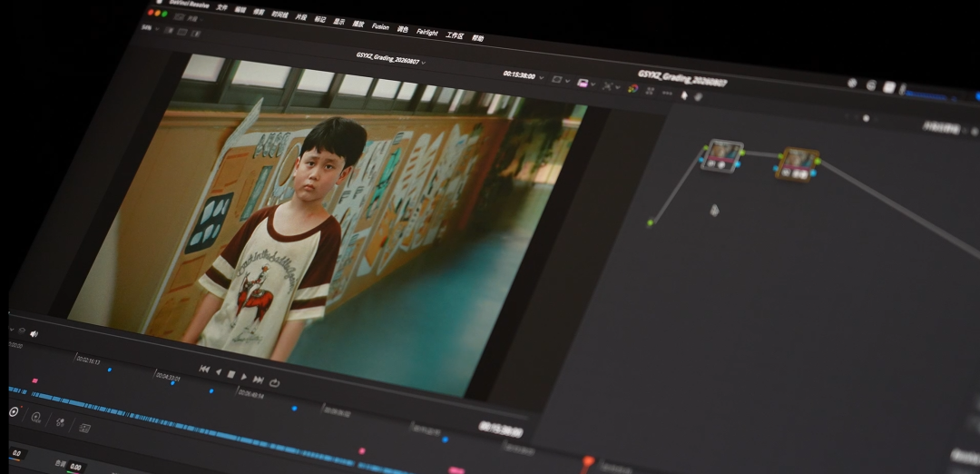Open the 时间线 menu
This screenshot has width=980, height=474.
[x=280, y=15]
